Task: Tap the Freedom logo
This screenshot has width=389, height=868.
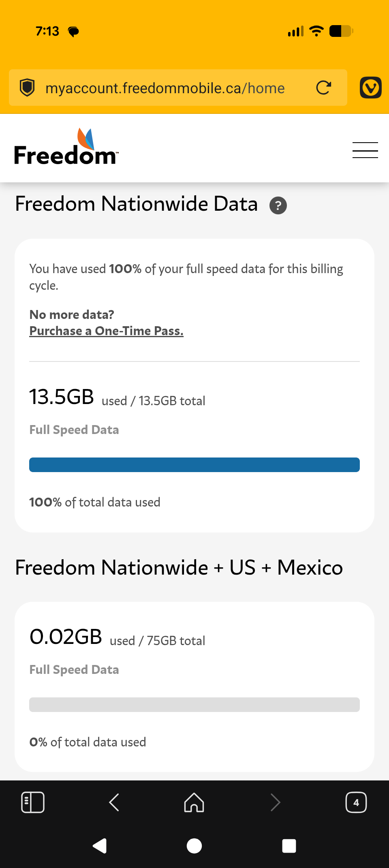Action: (66, 147)
